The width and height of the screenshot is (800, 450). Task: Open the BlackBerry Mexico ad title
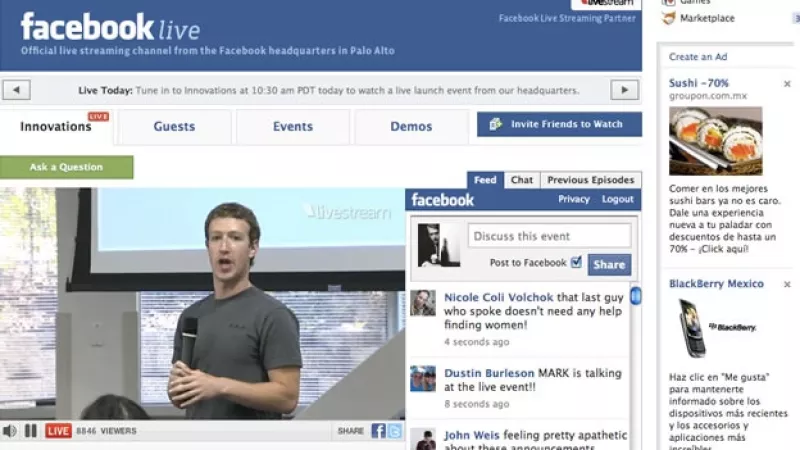[716, 284]
